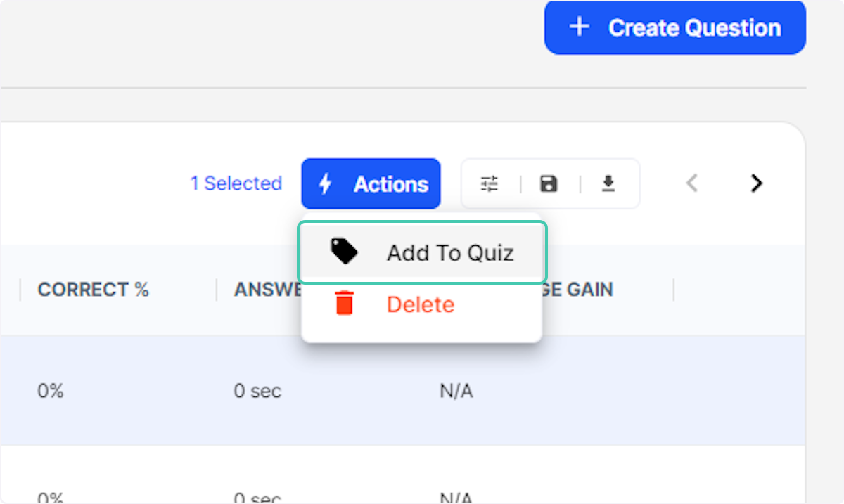Select the Actions bulk operations button

point(371,183)
